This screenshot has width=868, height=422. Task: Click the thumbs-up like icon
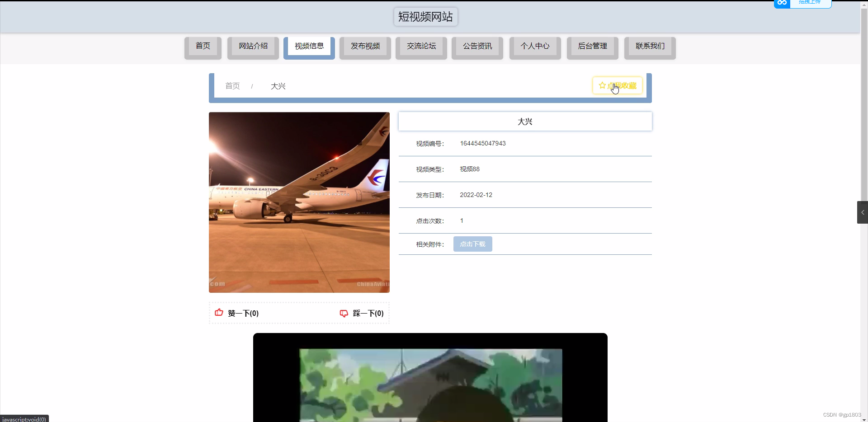219,313
